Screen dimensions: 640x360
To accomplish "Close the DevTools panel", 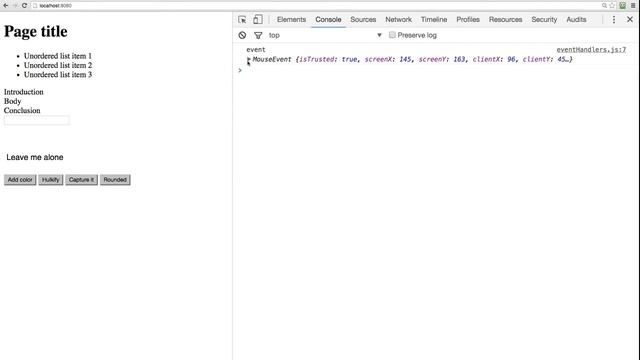I will [x=630, y=20].
